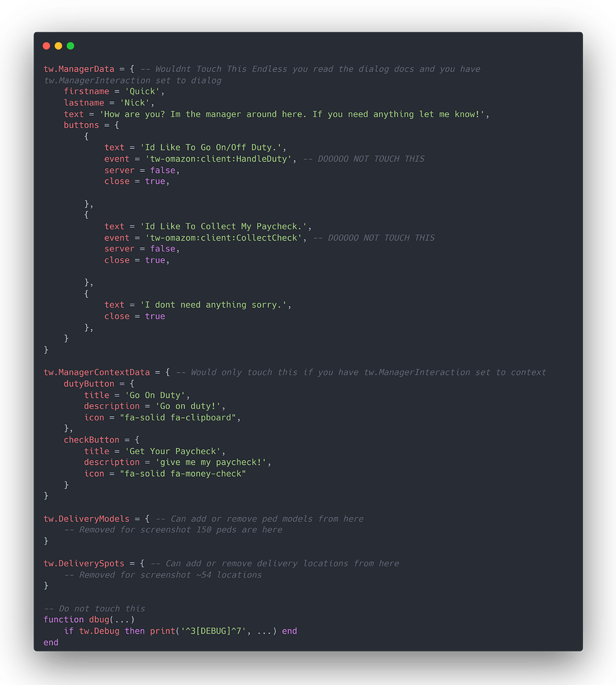Place cursor on 'tw-omazon:client:HandleDuty' event string

click(x=218, y=159)
